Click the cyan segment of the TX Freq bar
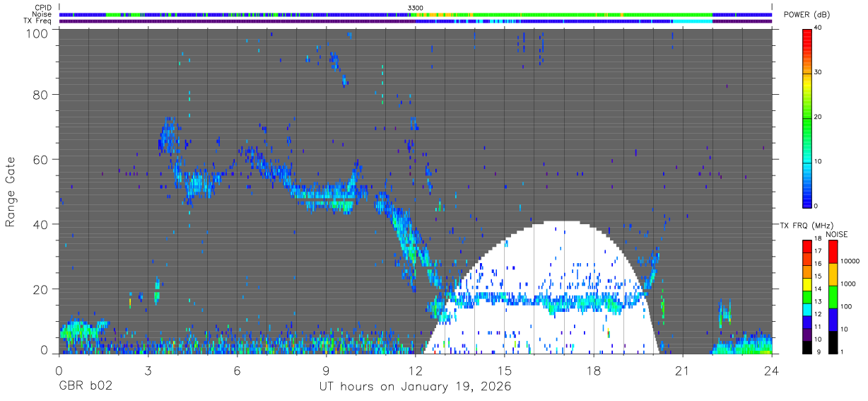The image size is (868, 401). [x=691, y=21]
